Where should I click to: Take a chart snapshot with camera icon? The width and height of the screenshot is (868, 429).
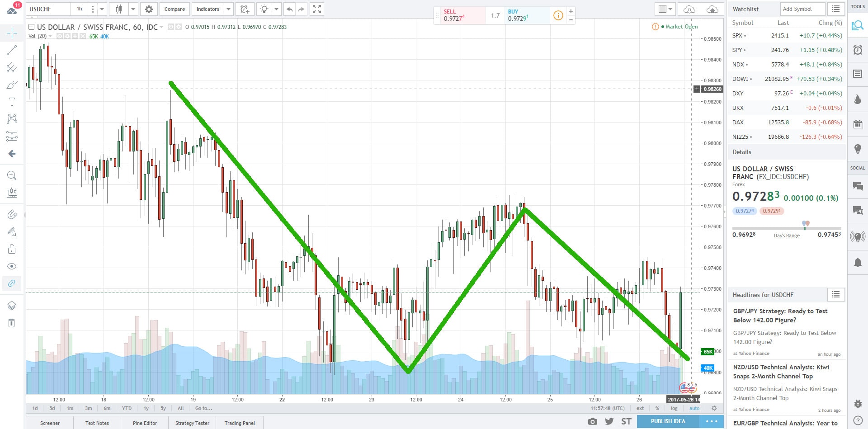(592, 421)
